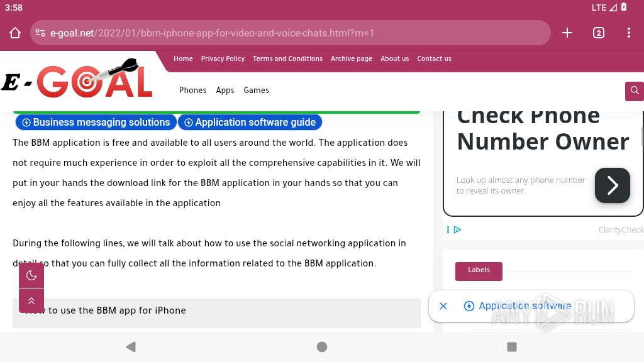The height and width of the screenshot is (362, 644).
Task: Open Home menu link
Action: click(183, 58)
